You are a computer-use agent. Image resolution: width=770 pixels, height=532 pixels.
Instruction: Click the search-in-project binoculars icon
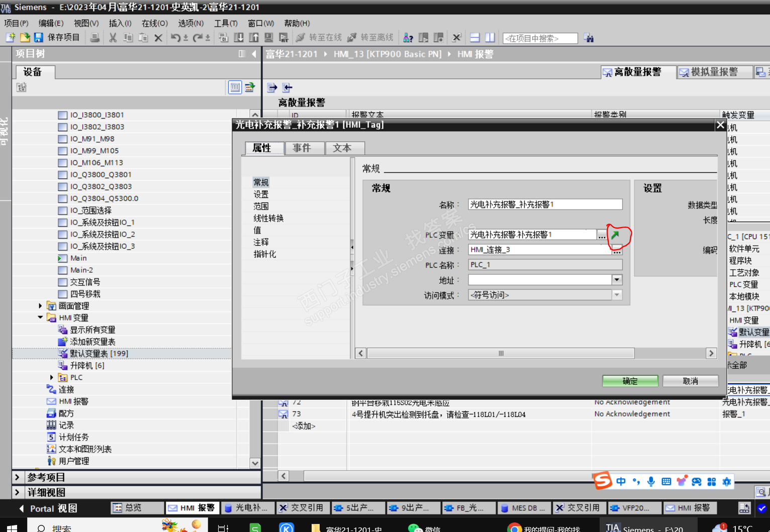pyautogui.click(x=589, y=38)
